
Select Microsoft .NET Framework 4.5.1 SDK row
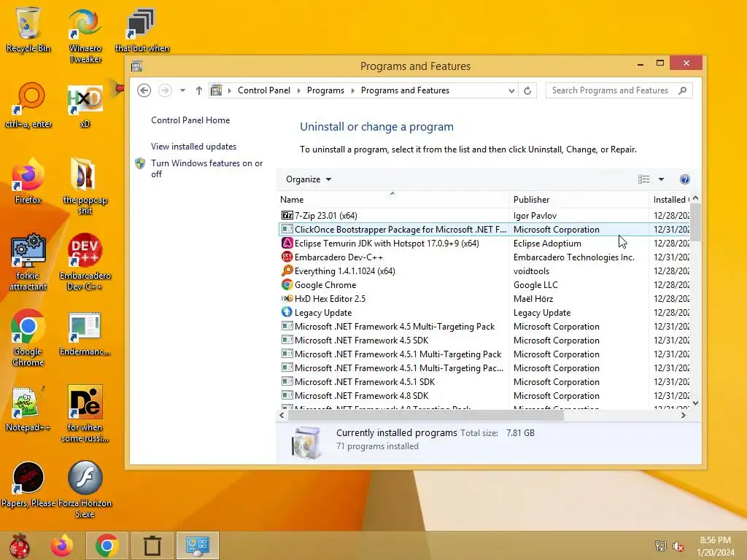click(x=484, y=382)
